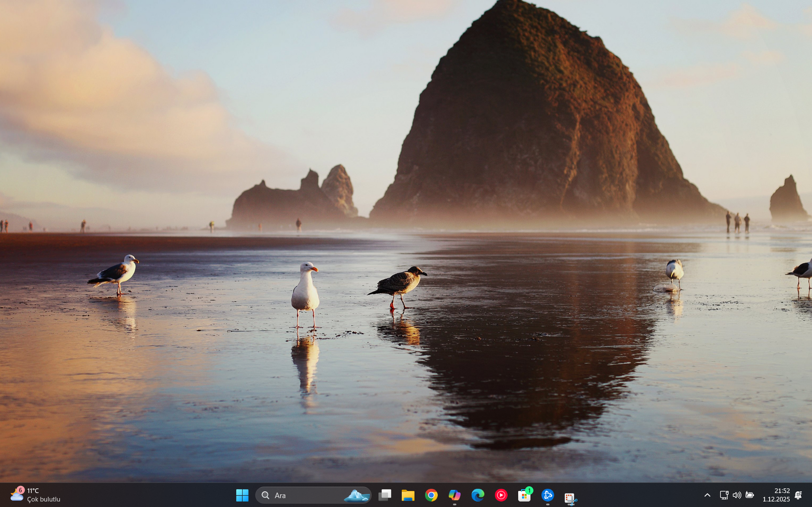Click the battery status tray icon
Screen dimensions: 812x507
point(750,495)
